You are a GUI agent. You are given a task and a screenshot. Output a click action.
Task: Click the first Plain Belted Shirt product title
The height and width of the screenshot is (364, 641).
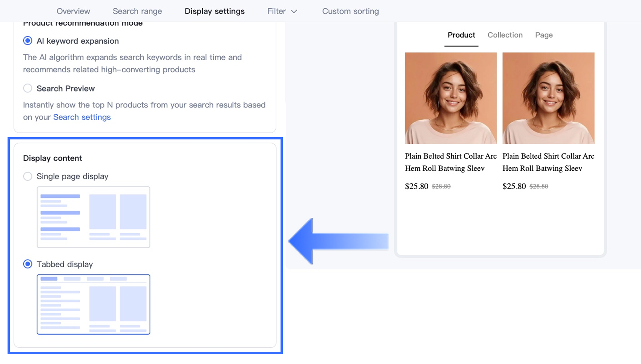pos(451,162)
